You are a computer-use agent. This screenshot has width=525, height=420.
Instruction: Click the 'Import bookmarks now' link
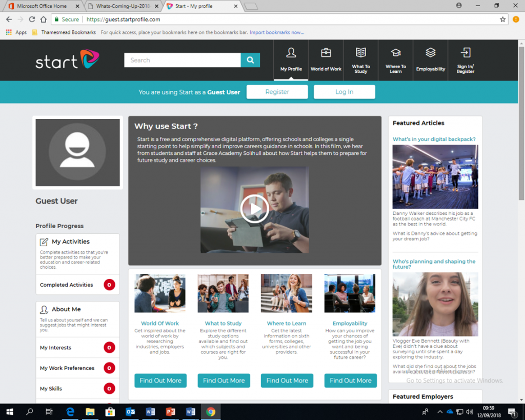click(277, 32)
